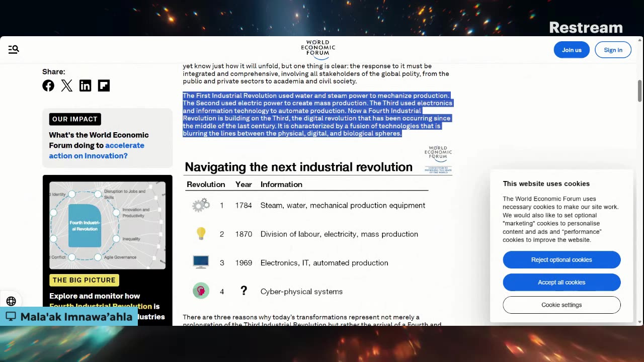Click the computer monitor icon for revolution 3
Viewport: 644px width, 362px height.
201,262
